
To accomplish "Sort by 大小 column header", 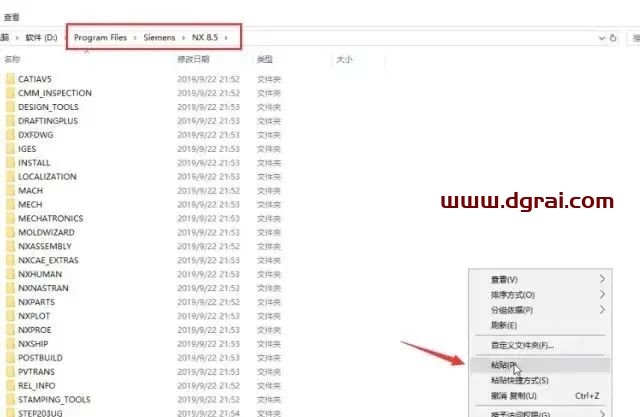I will pos(344,60).
